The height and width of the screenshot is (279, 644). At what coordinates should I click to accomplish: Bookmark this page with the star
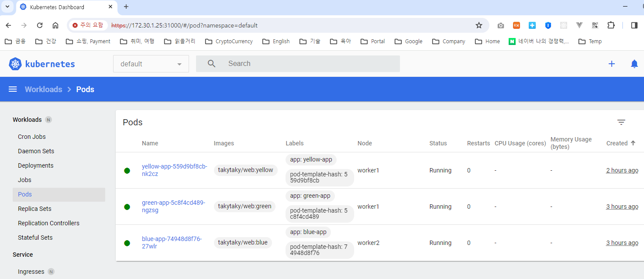(x=479, y=25)
